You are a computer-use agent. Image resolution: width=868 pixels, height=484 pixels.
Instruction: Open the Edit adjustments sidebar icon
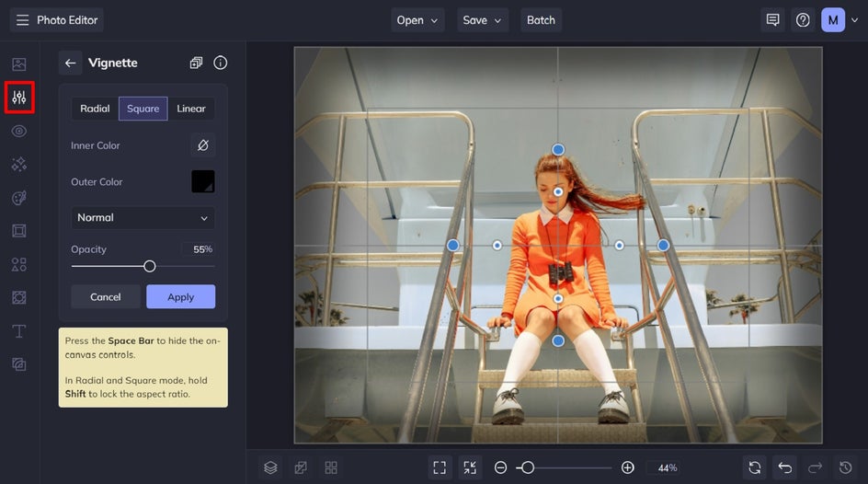(x=19, y=98)
